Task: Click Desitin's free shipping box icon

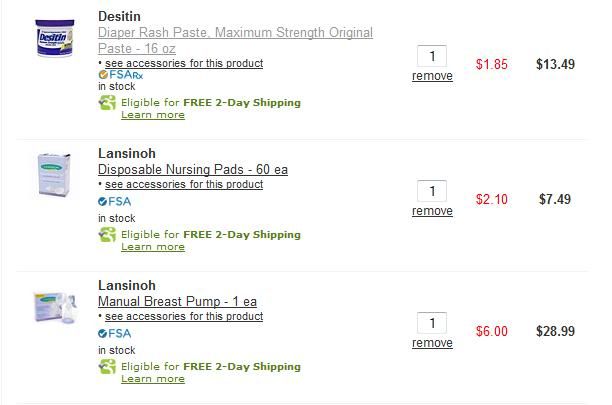Action: 107,103
